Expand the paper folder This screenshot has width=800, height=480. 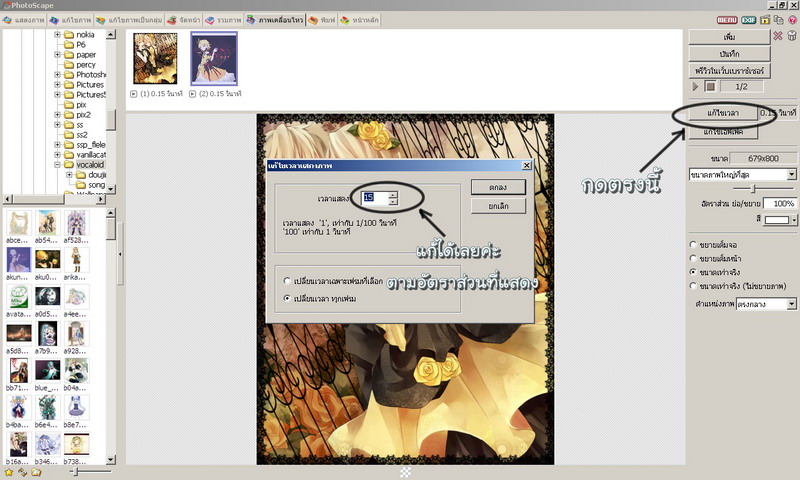pos(57,55)
